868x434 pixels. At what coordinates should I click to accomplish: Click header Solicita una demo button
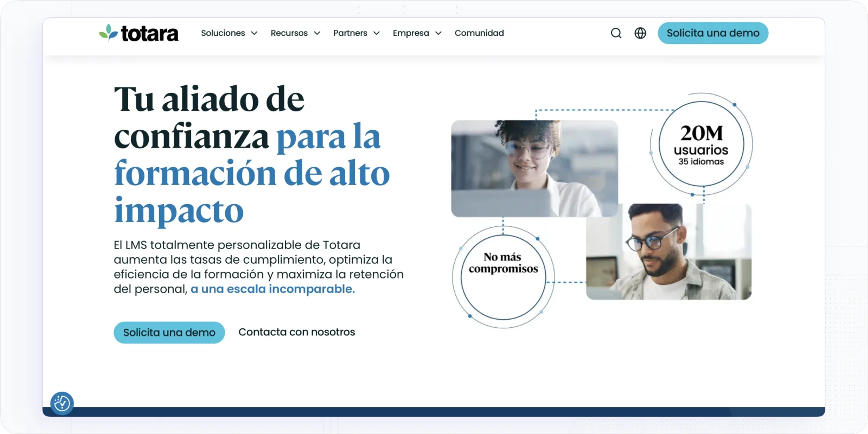coord(713,33)
